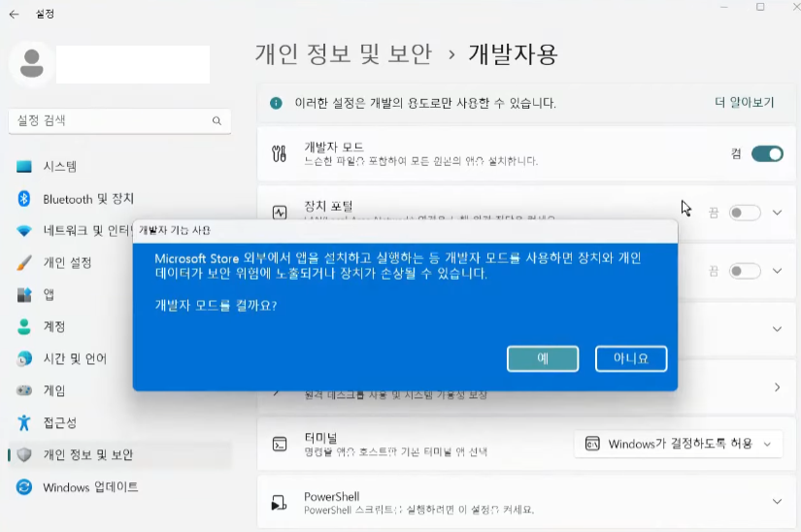Click the 접근성 accessibility icon
The width and height of the screenshot is (801, 532).
tap(24, 422)
